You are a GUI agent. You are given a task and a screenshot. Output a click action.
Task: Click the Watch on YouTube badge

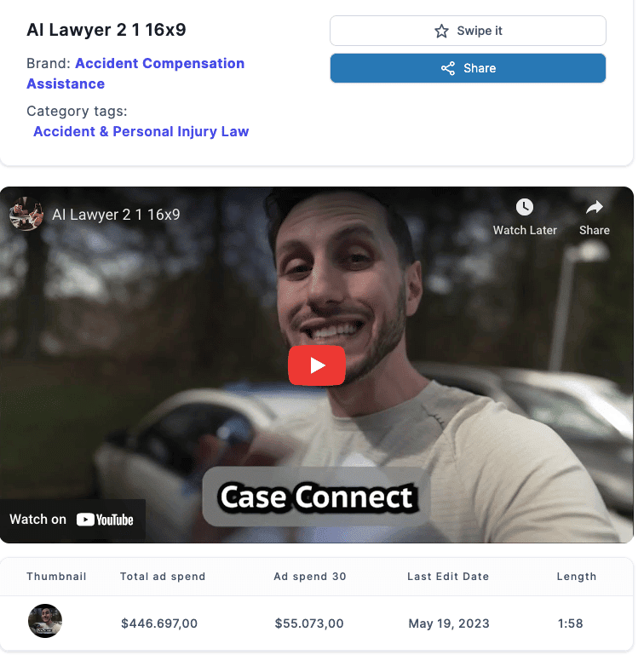[72, 520]
